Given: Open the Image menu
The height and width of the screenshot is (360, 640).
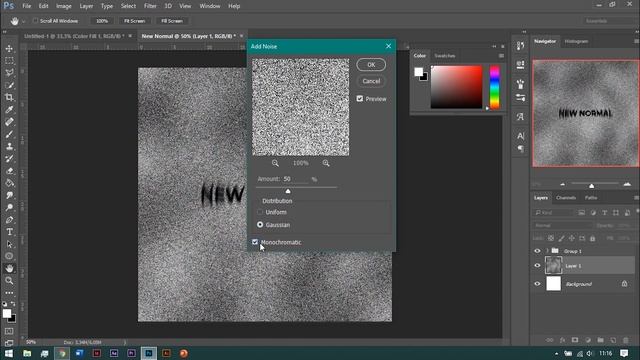Looking at the screenshot, I should coord(63,6).
